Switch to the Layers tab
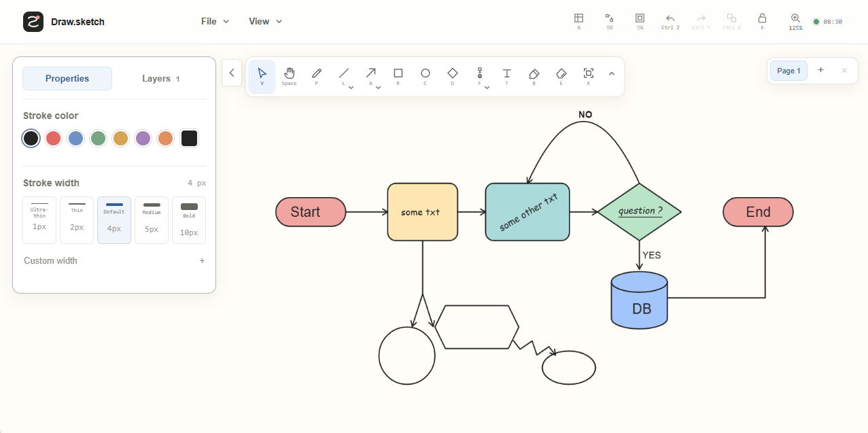Screen dimensions: 868x433 coord(160,78)
